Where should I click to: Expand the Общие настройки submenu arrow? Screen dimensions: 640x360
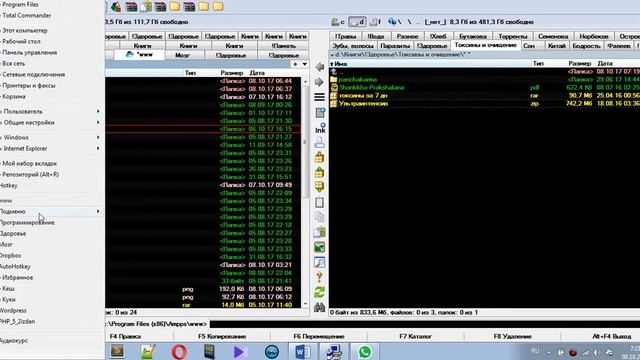pyautogui.click(x=98, y=122)
